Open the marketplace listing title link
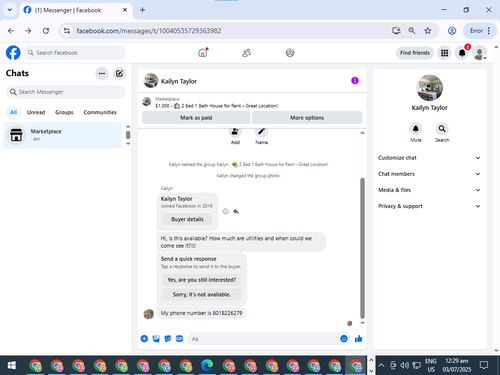Screen dimensions: 500x375 (216, 106)
